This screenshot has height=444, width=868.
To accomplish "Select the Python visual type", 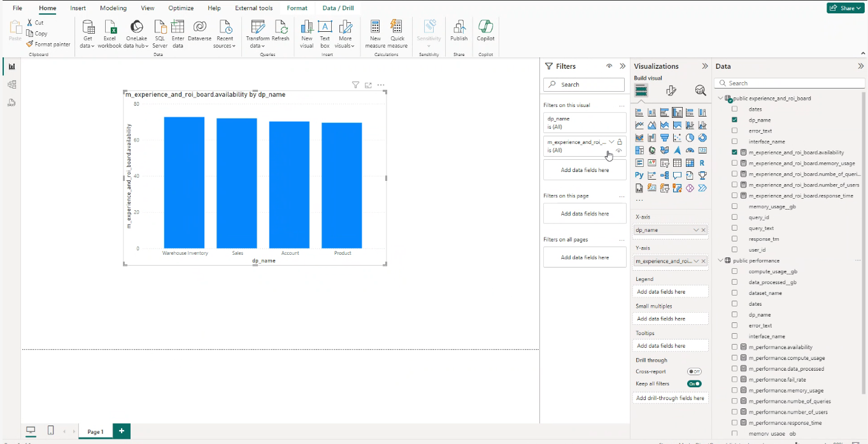I will (x=639, y=175).
